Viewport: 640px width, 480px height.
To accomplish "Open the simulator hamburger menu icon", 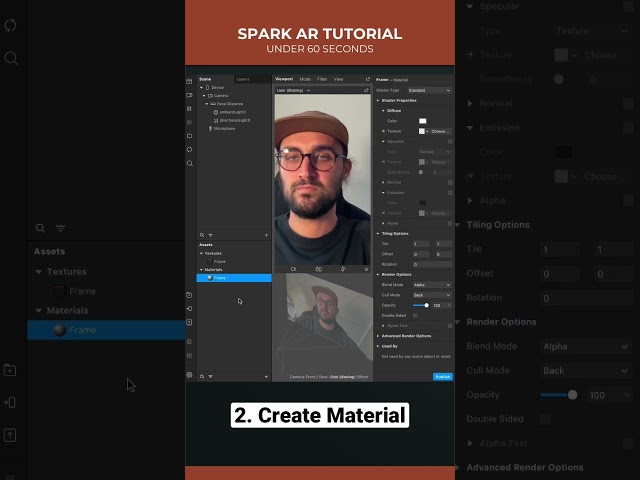I will tap(366, 269).
